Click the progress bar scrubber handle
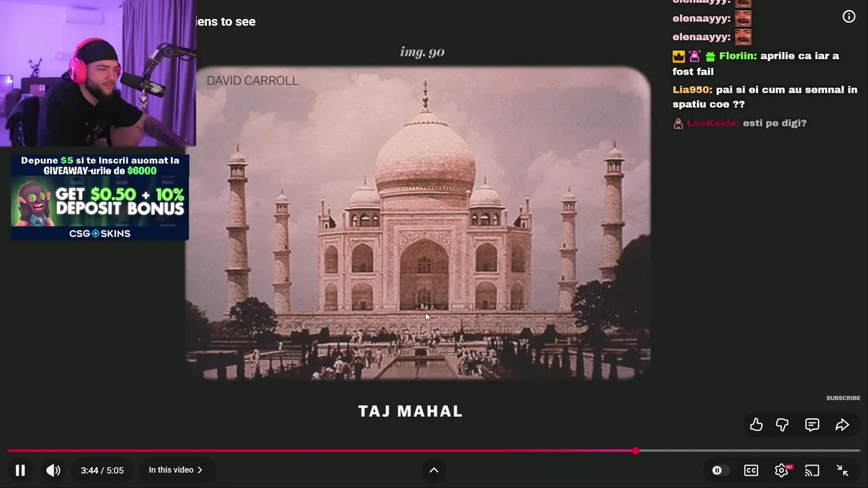868x488 pixels. tap(635, 451)
